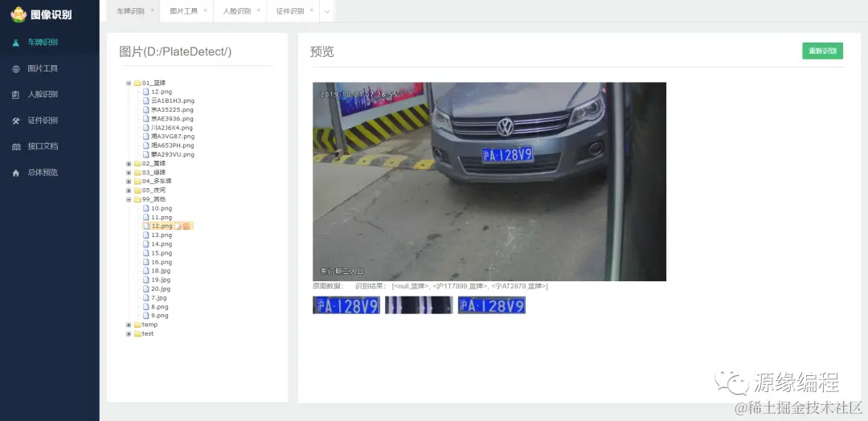Select 7.jpg file in tree
Viewport: 868px width, 421px height.
click(x=159, y=297)
